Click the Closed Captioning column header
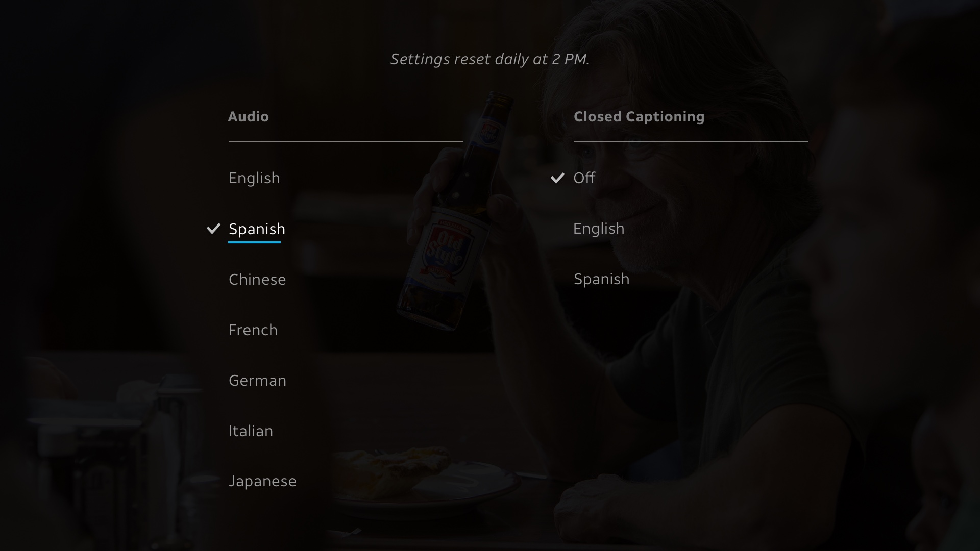The image size is (980, 551). [x=639, y=117]
